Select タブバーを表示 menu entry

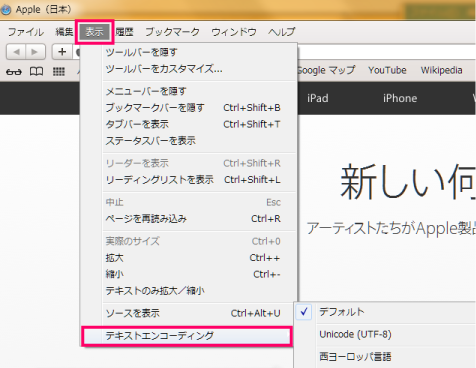point(199,124)
